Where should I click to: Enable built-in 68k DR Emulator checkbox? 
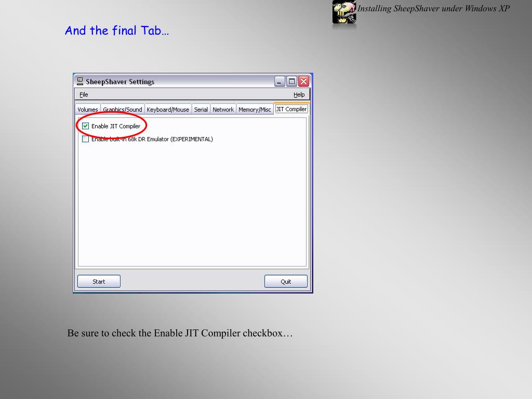coord(86,139)
